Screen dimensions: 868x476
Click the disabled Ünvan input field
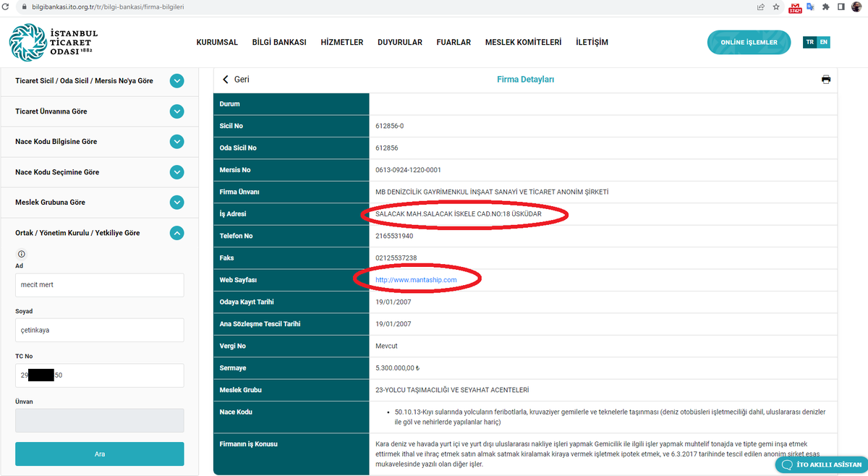point(100,420)
